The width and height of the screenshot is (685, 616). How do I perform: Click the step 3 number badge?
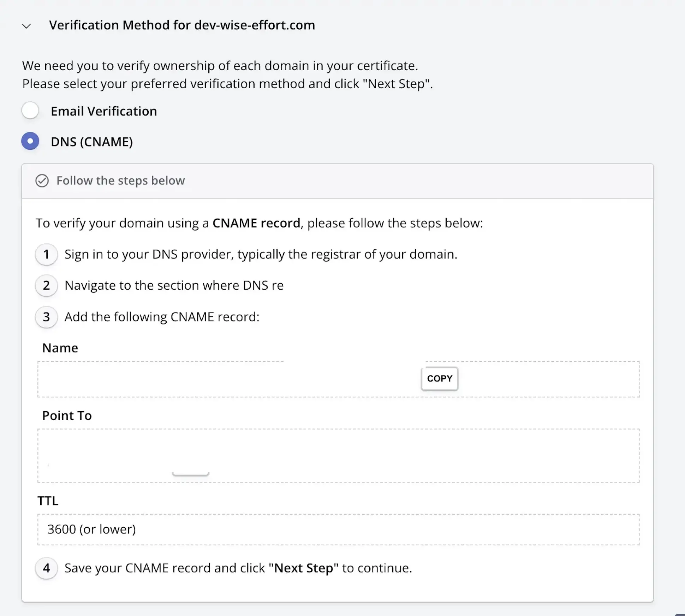point(46,317)
